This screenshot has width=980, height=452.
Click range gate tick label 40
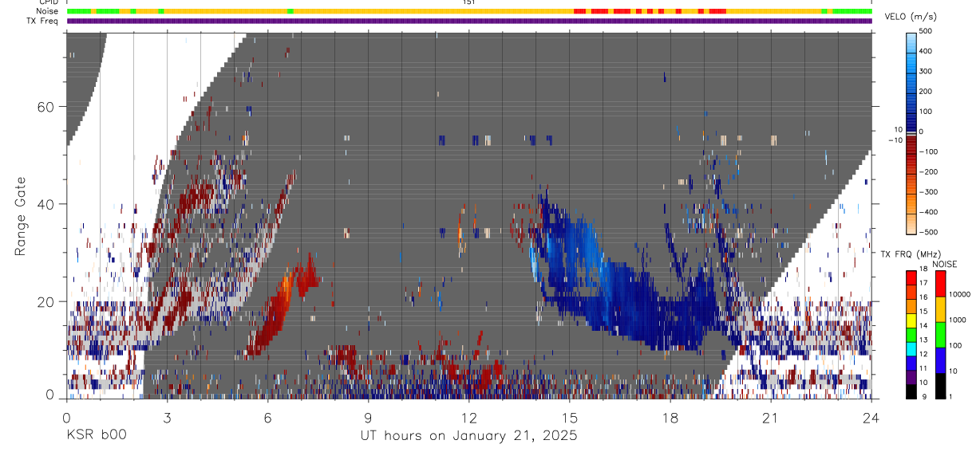pos(45,204)
